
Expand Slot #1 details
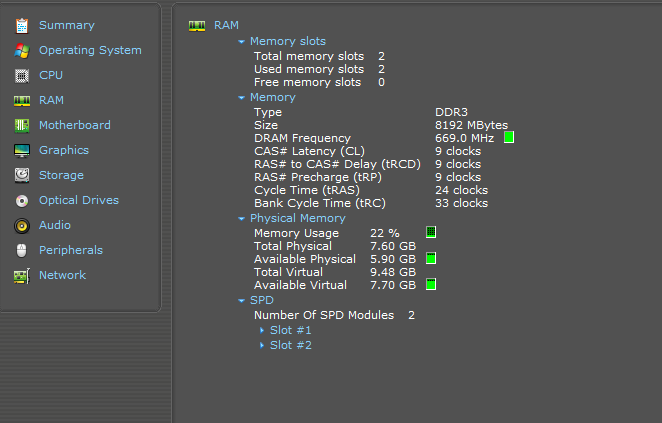click(290, 330)
